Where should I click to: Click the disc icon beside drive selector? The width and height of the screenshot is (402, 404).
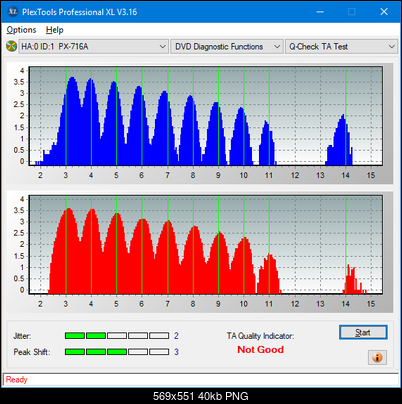tap(11, 46)
